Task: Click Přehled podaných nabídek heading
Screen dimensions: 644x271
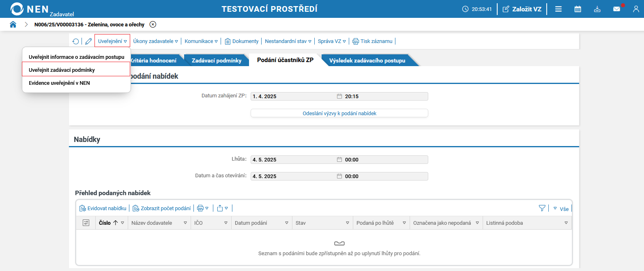Action: coord(113,193)
